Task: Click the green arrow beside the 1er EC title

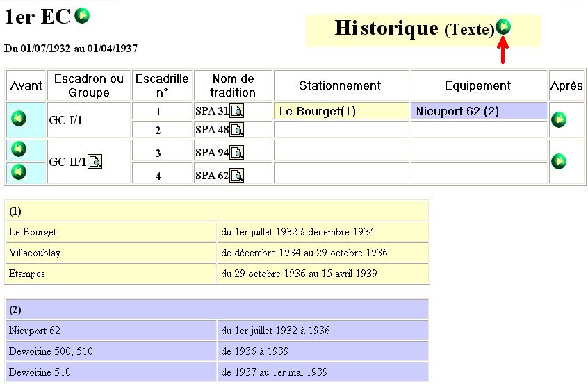Action: [82, 16]
